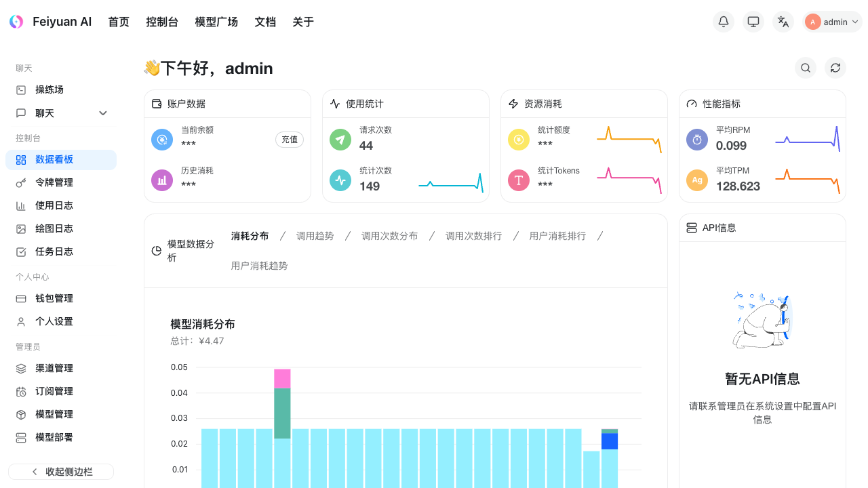Click the 128.623 TPM value
Screen dimensions: 868x488
(x=738, y=186)
